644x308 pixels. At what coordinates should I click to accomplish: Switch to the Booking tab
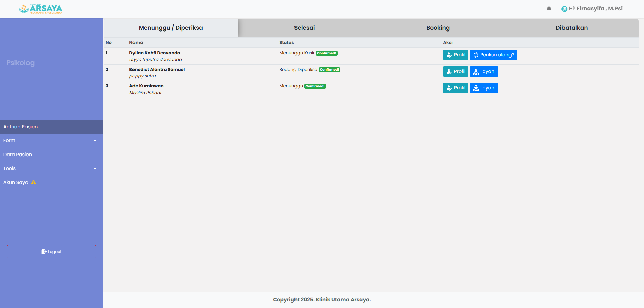(x=438, y=28)
